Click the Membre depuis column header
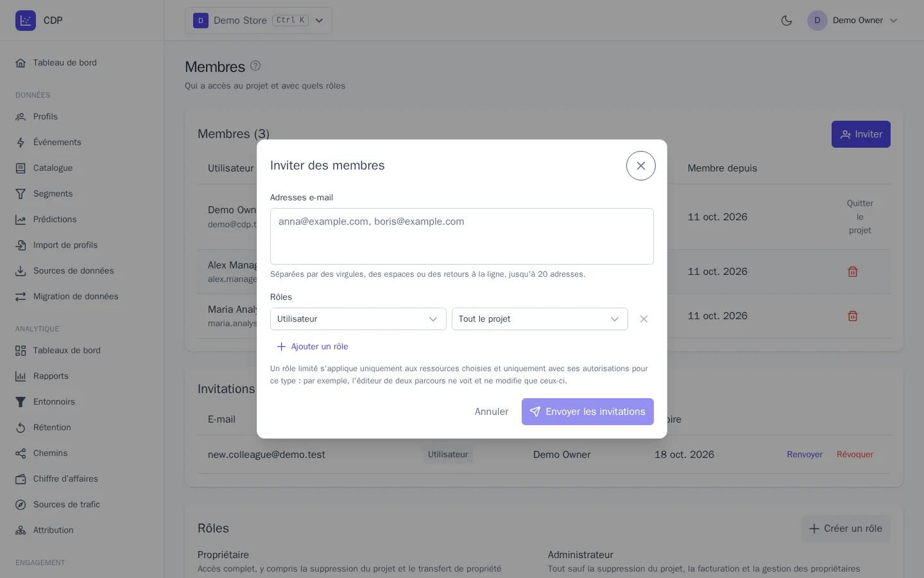This screenshot has height=578, width=924. [x=723, y=168]
